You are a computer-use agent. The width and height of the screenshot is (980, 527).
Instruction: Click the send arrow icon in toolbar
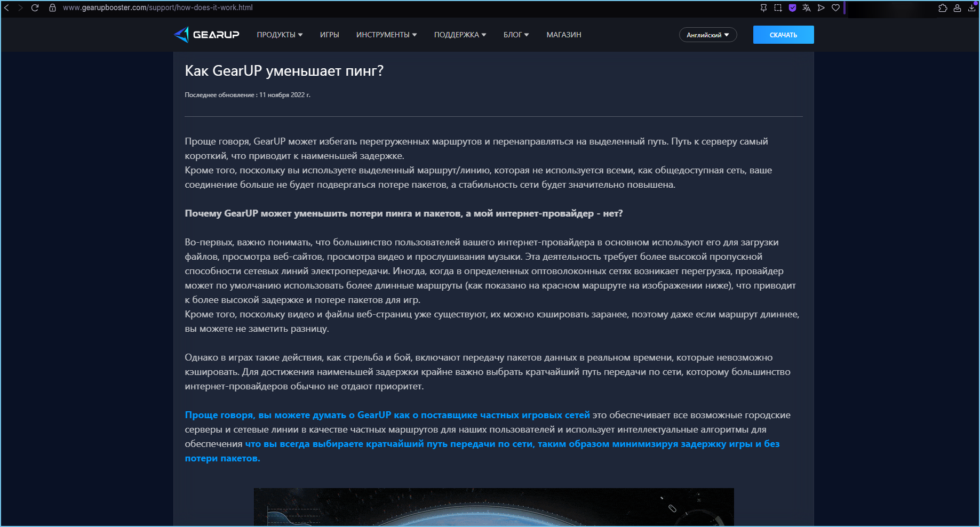pos(821,7)
